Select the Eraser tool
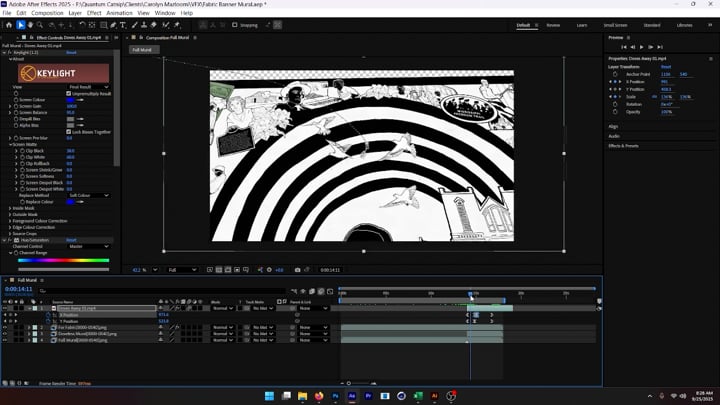This screenshot has width=720, height=405. coord(153,25)
